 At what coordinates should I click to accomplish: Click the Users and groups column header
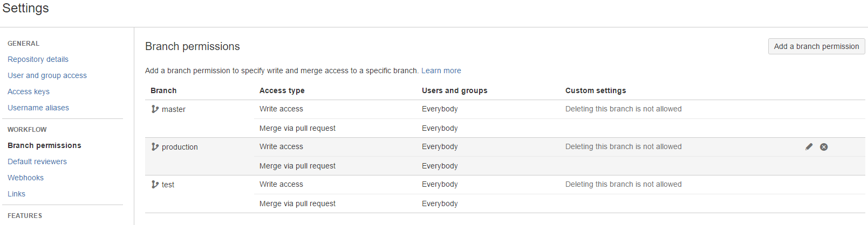click(x=455, y=90)
